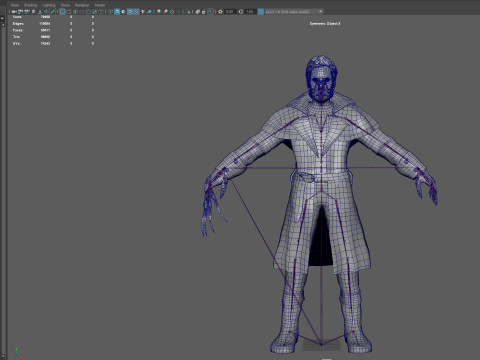The height and width of the screenshot is (360, 480).
Task: Click the Isolate Select icon
Action: (x=188, y=12)
